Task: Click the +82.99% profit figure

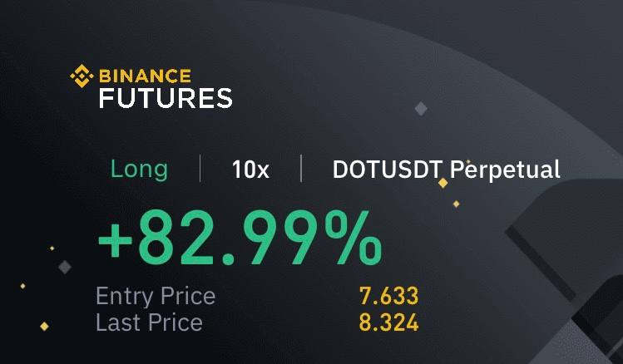Action: 240,239
